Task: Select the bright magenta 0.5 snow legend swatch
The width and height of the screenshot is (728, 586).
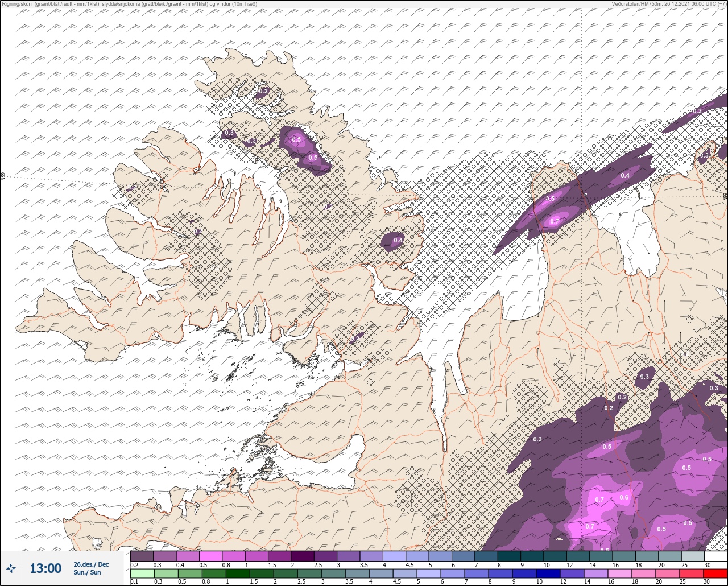Action: [210, 556]
